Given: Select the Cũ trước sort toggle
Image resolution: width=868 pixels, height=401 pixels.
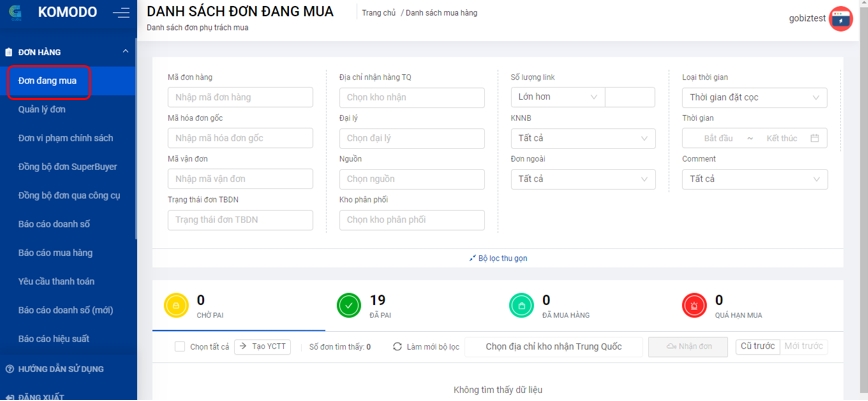Looking at the screenshot, I should tap(756, 346).
